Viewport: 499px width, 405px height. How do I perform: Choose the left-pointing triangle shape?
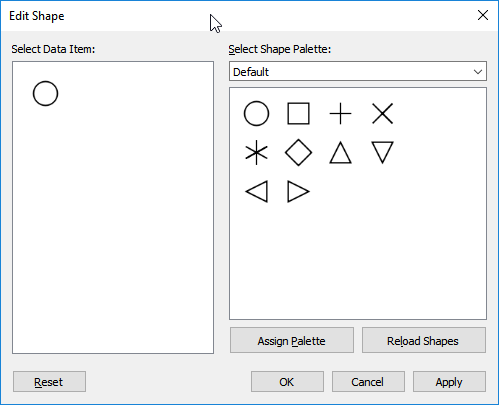click(x=256, y=192)
